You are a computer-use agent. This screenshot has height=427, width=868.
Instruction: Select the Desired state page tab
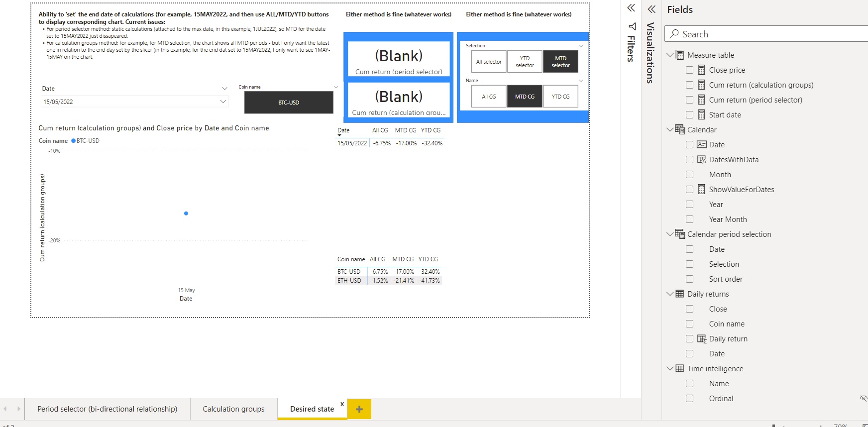pos(312,409)
